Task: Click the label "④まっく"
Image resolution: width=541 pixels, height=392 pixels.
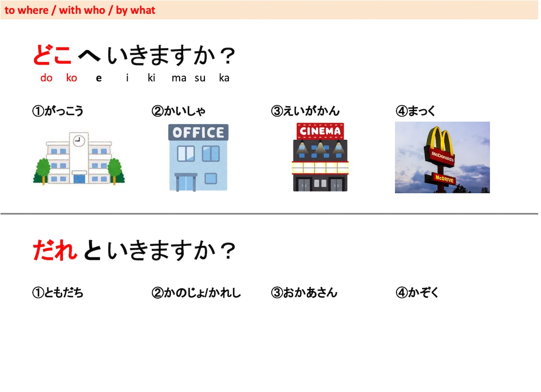Action: [416, 111]
